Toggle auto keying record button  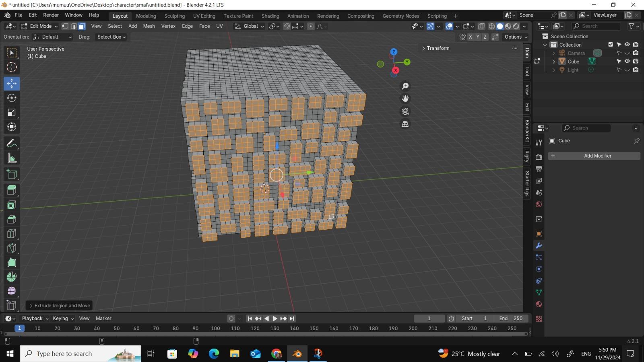[x=231, y=319]
